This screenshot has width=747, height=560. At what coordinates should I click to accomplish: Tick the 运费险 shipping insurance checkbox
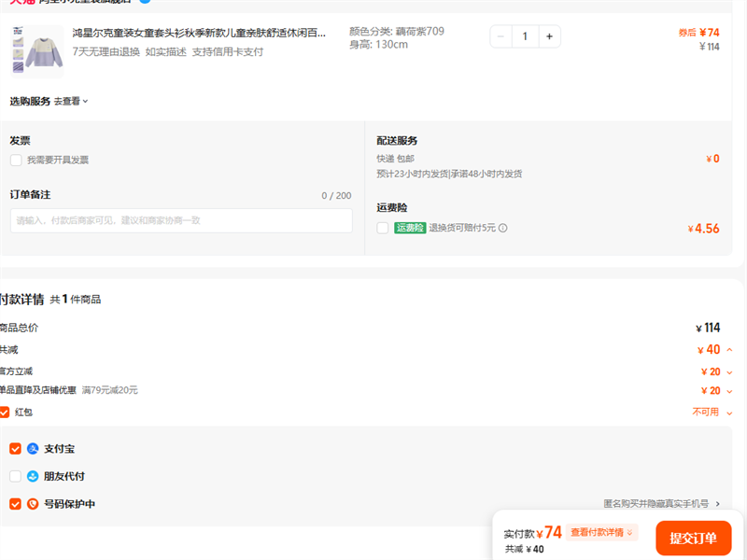pyautogui.click(x=383, y=228)
